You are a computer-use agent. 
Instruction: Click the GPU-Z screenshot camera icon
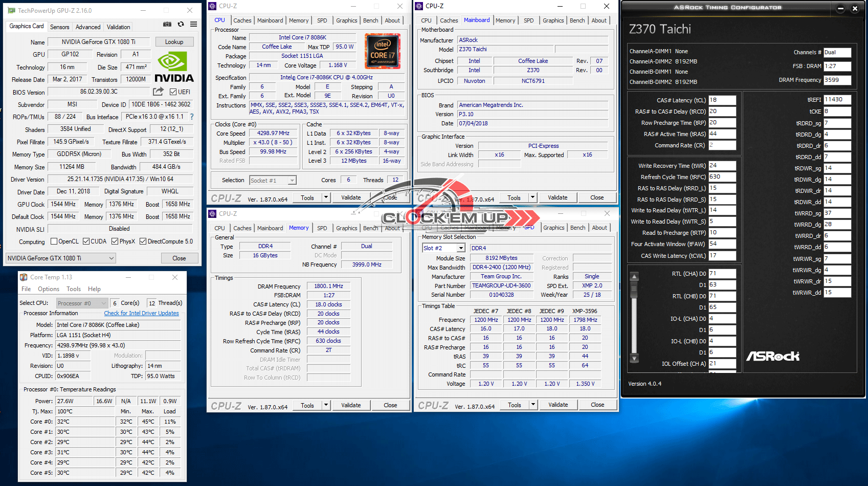click(167, 24)
